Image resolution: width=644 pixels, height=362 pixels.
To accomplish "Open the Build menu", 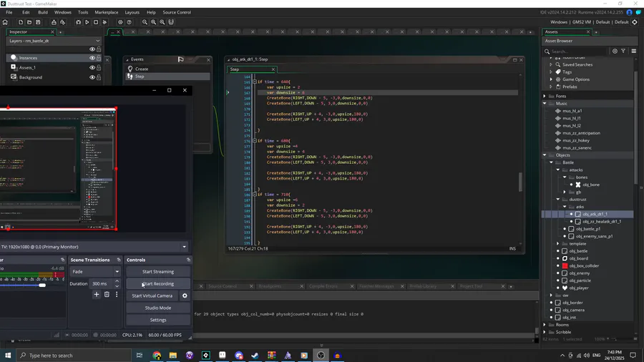I will [x=43, y=12].
